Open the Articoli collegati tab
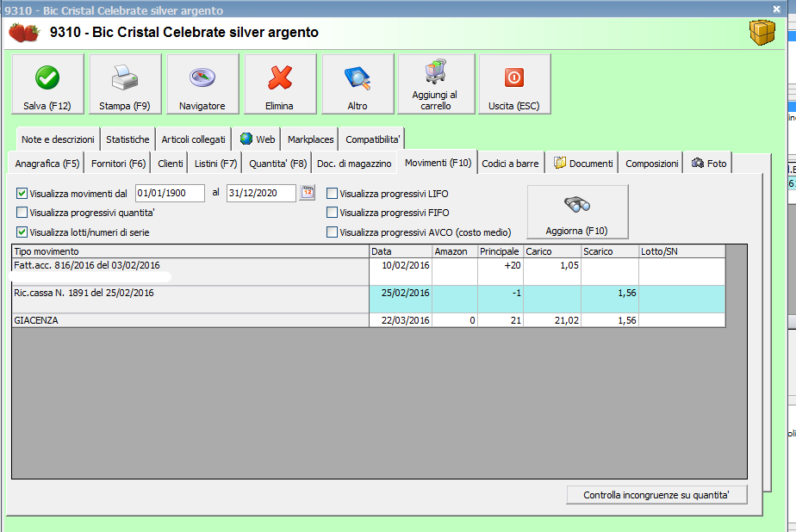This screenshot has width=796, height=532. pyautogui.click(x=194, y=139)
